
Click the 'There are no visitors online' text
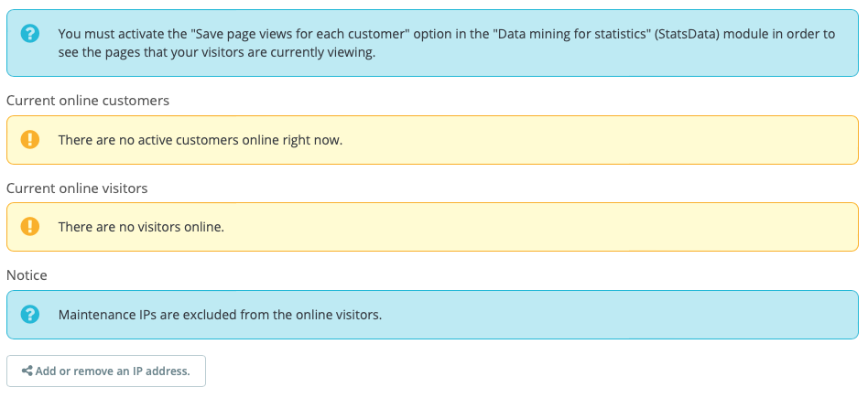(141, 226)
